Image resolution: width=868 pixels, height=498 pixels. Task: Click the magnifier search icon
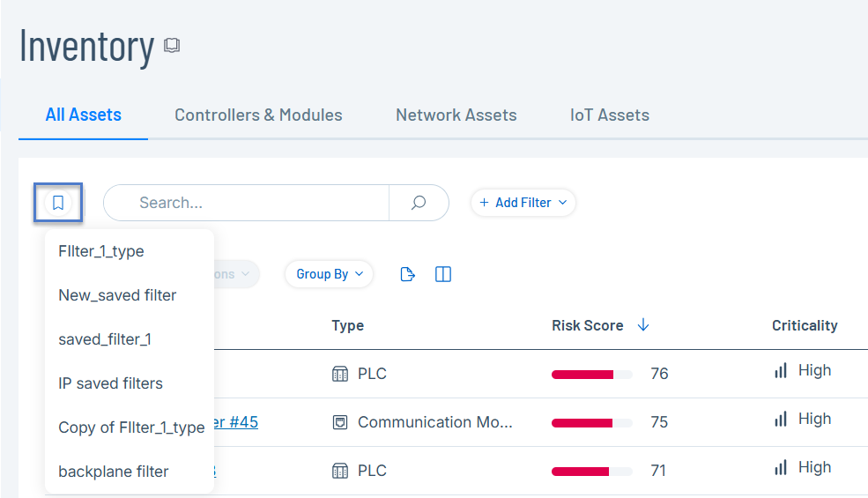click(419, 203)
